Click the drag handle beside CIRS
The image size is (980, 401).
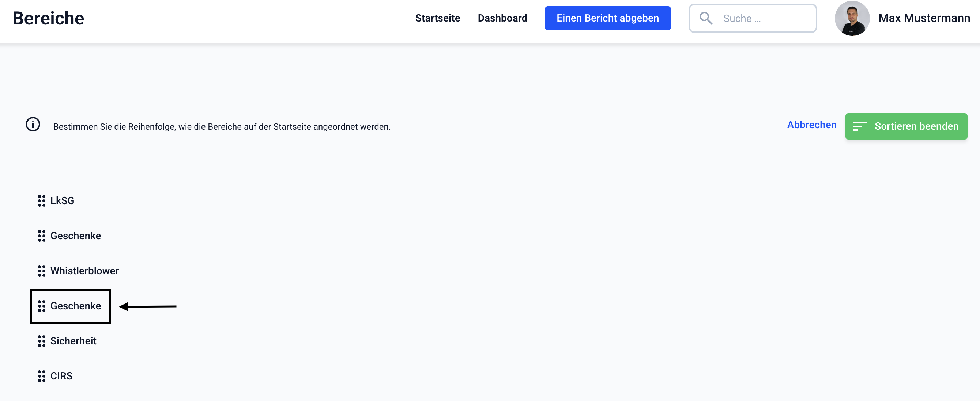[x=41, y=376]
